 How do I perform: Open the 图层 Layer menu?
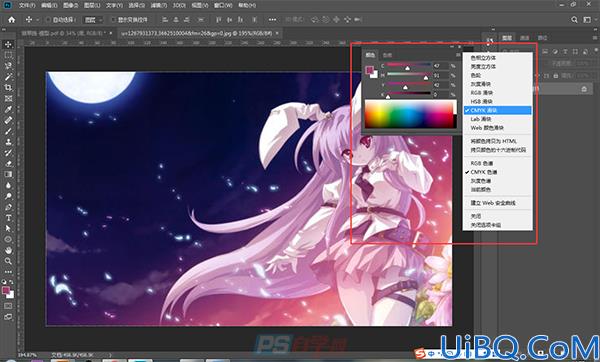click(91, 5)
